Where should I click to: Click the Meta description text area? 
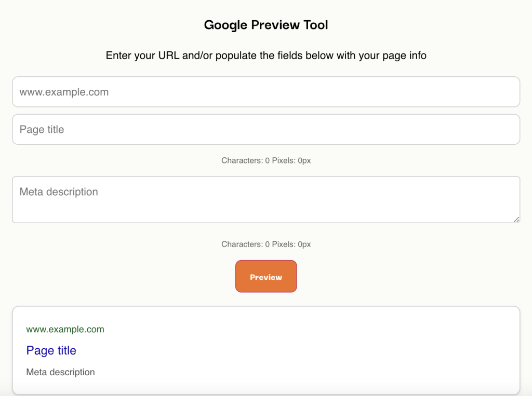(x=266, y=199)
